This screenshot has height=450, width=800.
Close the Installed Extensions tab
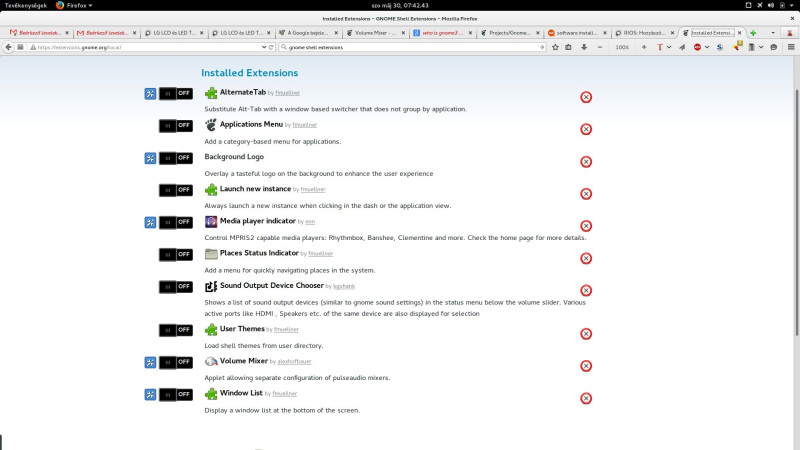click(x=739, y=33)
